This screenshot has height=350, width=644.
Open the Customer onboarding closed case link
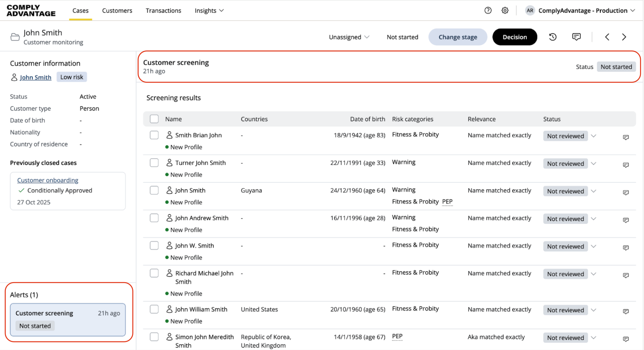point(48,180)
